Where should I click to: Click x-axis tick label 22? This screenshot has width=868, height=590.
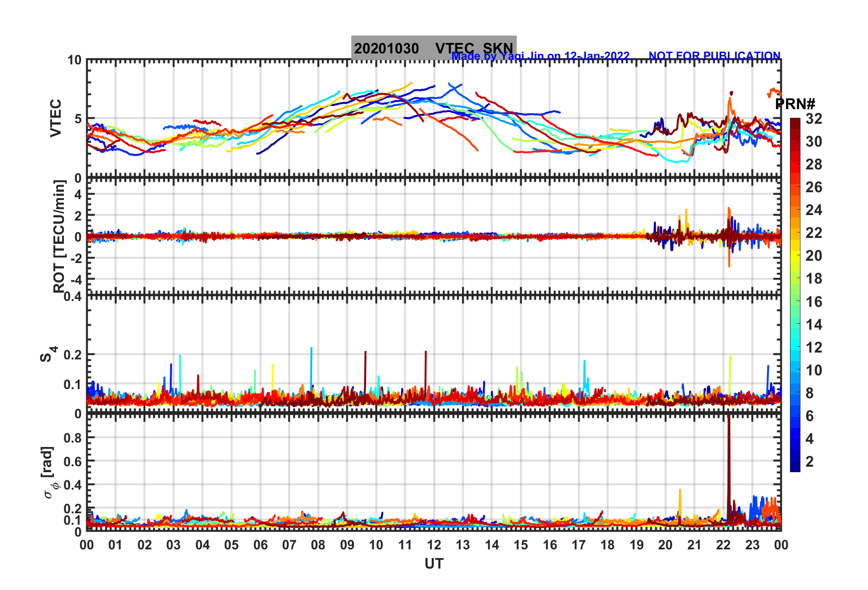[x=723, y=545]
